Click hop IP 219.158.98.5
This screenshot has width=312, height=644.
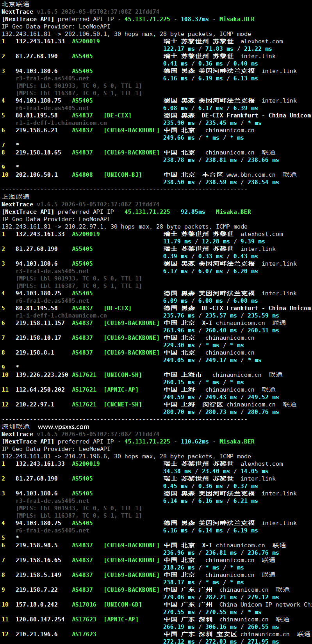click(x=37, y=545)
